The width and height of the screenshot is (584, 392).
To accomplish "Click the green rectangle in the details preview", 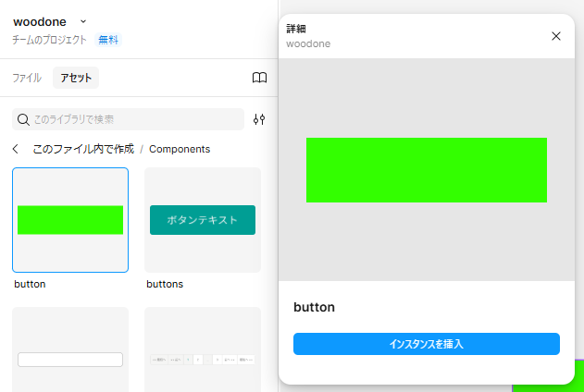I will coord(427,170).
